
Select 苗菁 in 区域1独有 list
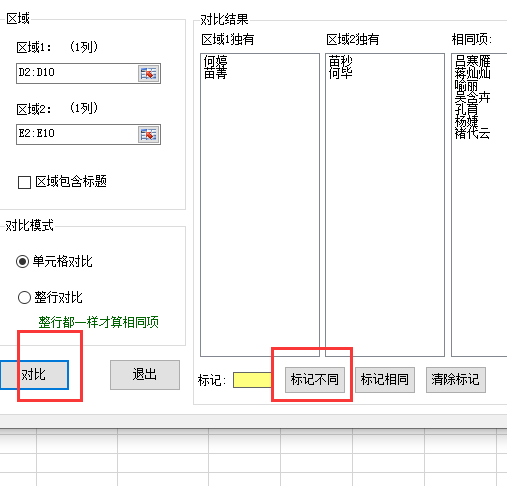(x=216, y=73)
